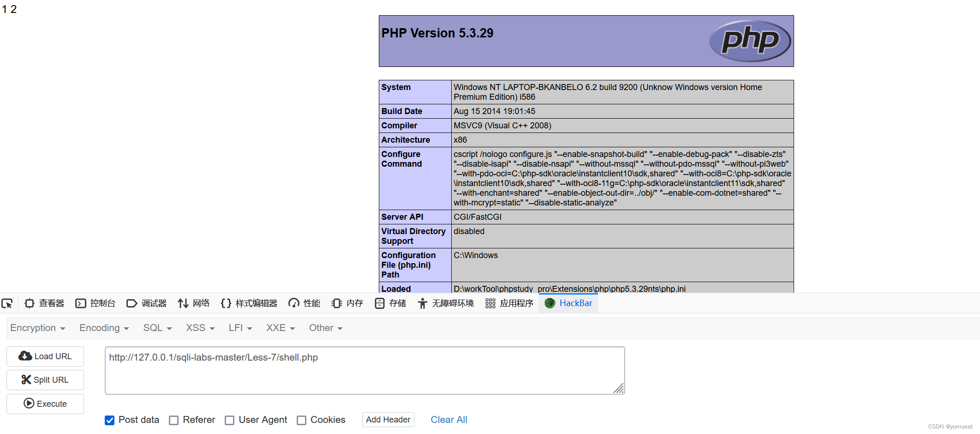The width and height of the screenshot is (980, 434).
Task: Click inside the URL text area
Action: click(365, 369)
